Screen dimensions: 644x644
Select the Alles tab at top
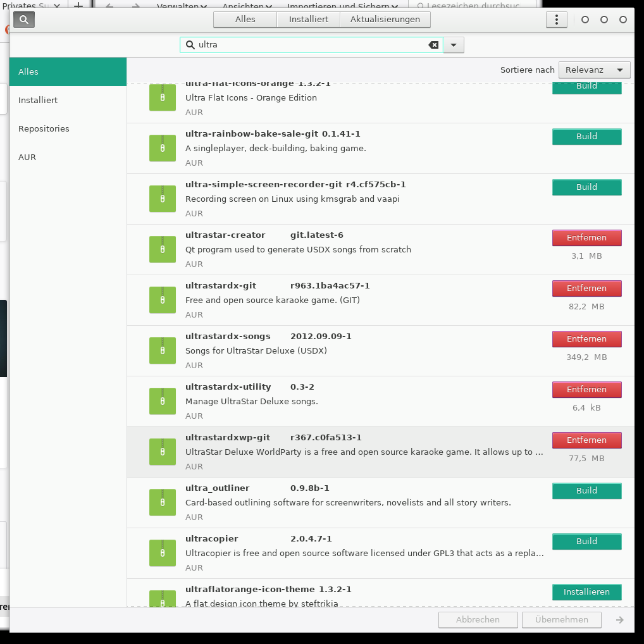tap(245, 20)
